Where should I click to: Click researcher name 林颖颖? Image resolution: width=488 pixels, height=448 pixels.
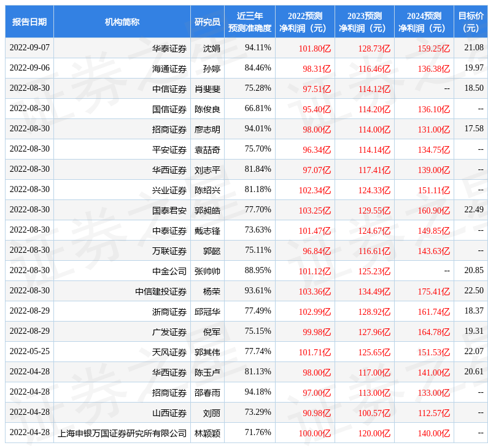pos(207,433)
